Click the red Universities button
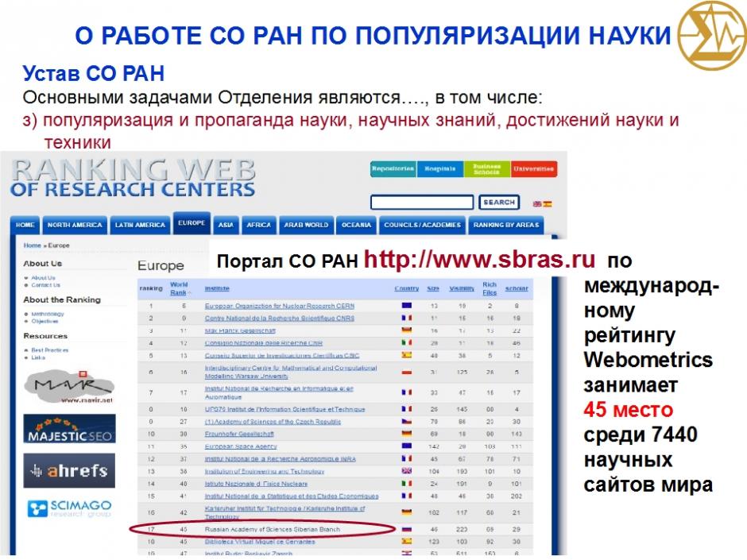The height and width of the screenshot is (560, 747). [533, 169]
